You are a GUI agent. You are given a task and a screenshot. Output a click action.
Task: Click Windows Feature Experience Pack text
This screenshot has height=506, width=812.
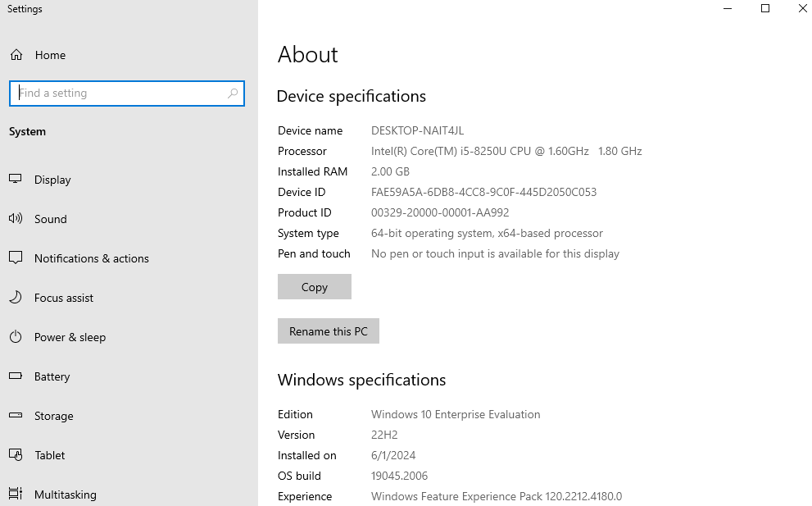coord(497,496)
